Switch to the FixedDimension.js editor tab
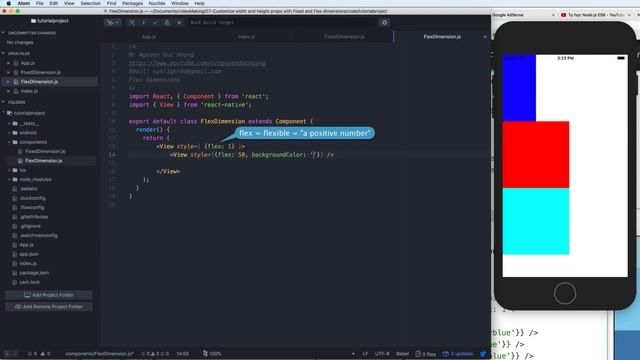The width and height of the screenshot is (640, 360). (344, 37)
